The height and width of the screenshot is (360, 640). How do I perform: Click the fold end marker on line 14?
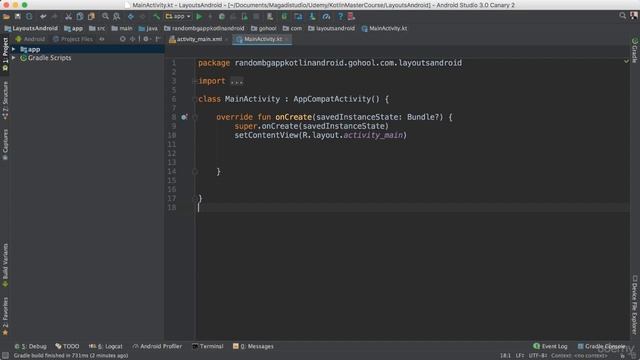click(195, 172)
